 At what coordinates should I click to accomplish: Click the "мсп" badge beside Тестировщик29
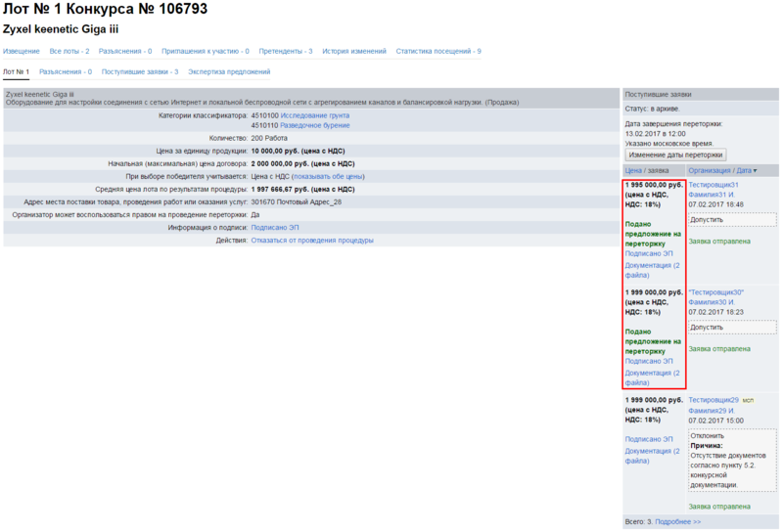point(748,400)
